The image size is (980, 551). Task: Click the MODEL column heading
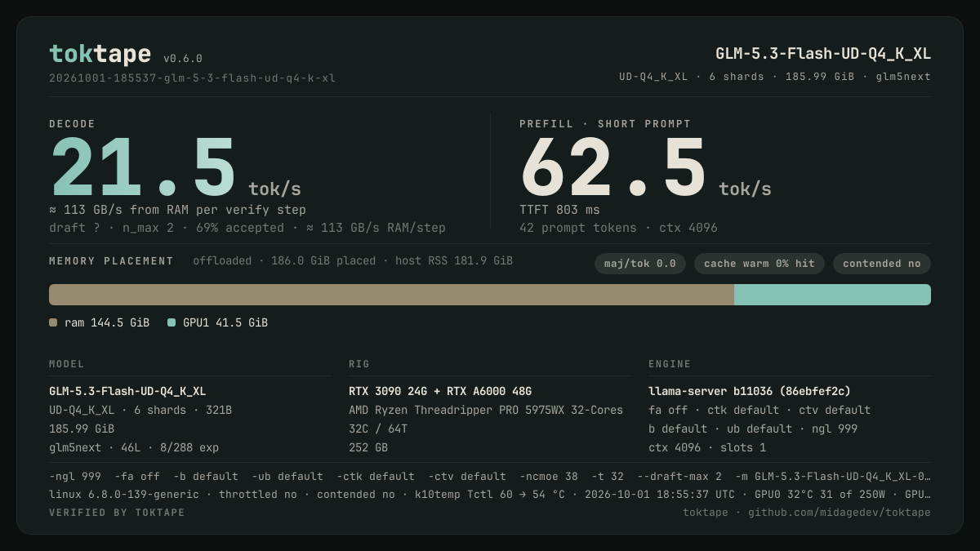click(x=67, y=364)
